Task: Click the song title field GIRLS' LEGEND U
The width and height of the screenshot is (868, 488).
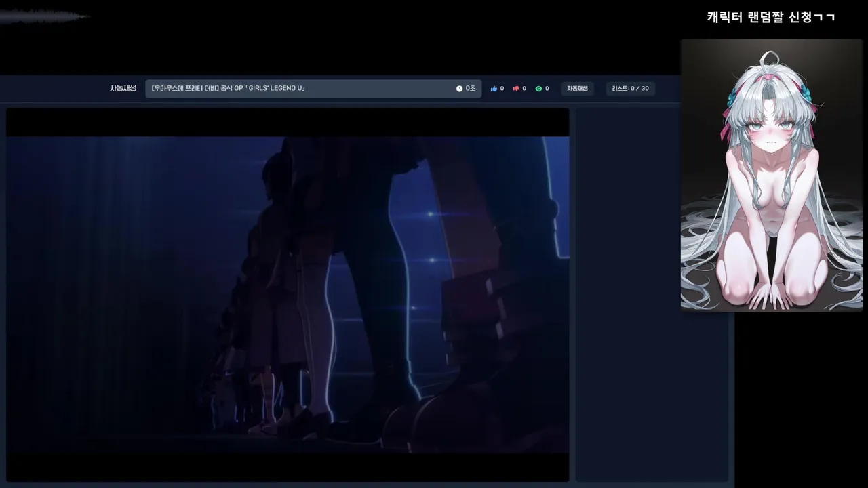Action: [x=313, y=89]
